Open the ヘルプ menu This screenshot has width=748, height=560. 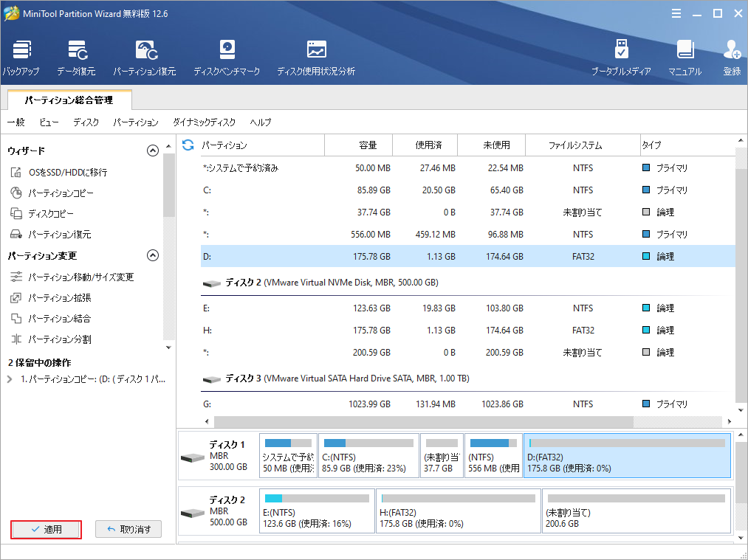261,122
